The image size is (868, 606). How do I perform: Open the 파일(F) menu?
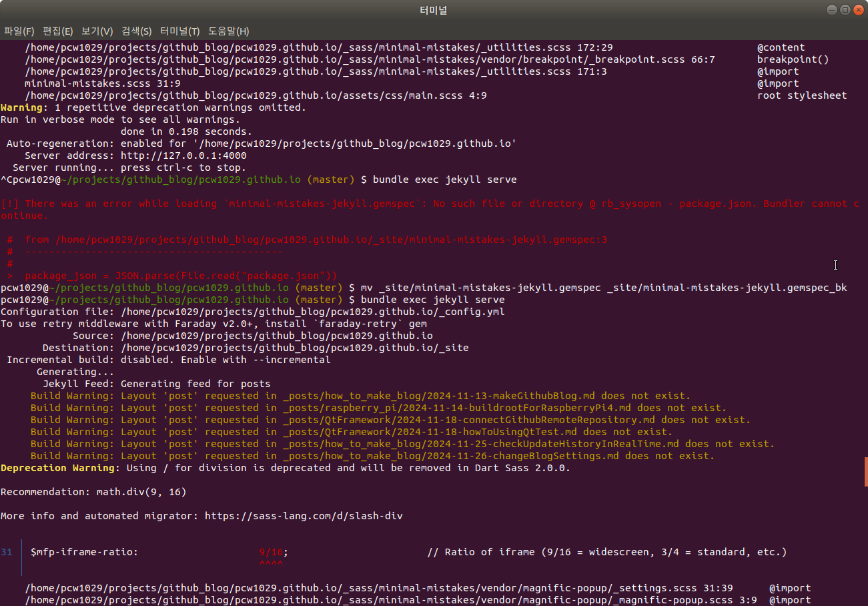pos(19,31)
